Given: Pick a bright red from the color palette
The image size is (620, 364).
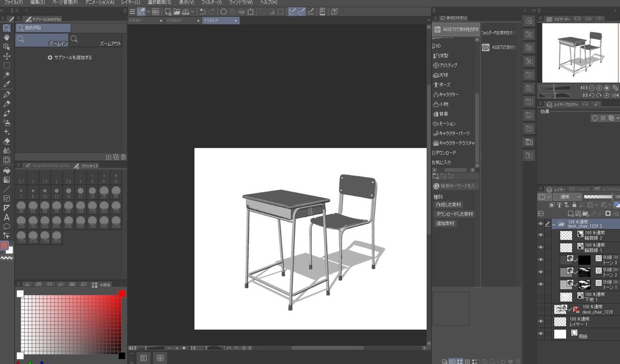Looking at the screenshot, I should 121,294.
